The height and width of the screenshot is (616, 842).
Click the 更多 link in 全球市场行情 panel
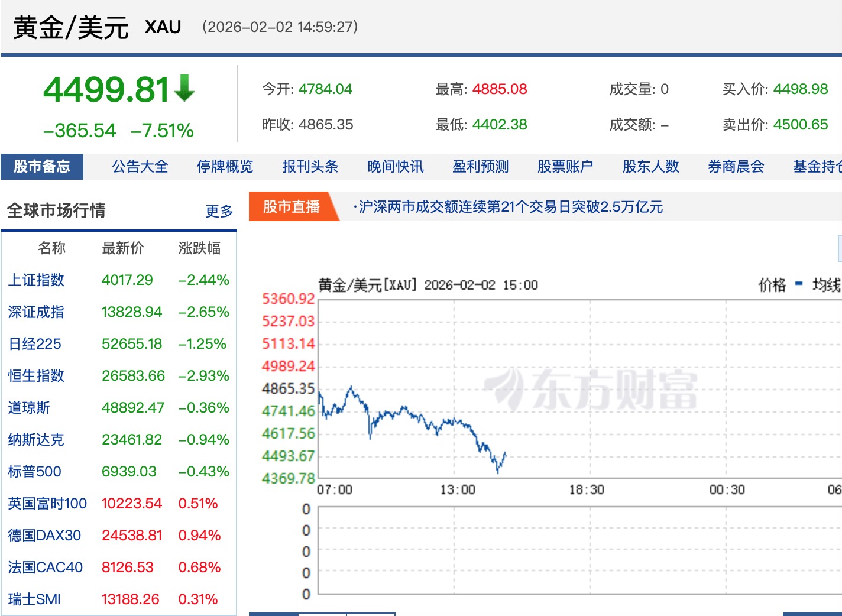218,212
